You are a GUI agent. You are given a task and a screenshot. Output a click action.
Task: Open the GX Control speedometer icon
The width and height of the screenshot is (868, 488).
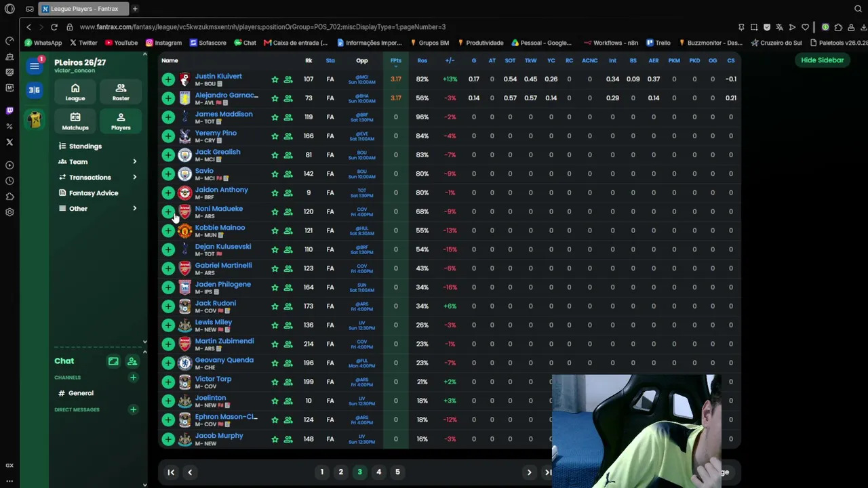pos(9,41)
